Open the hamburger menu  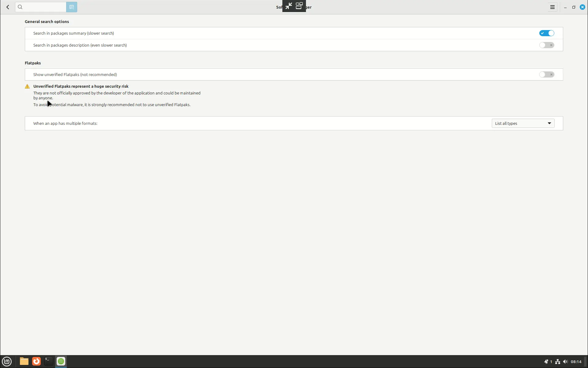(x=552, y=7)
